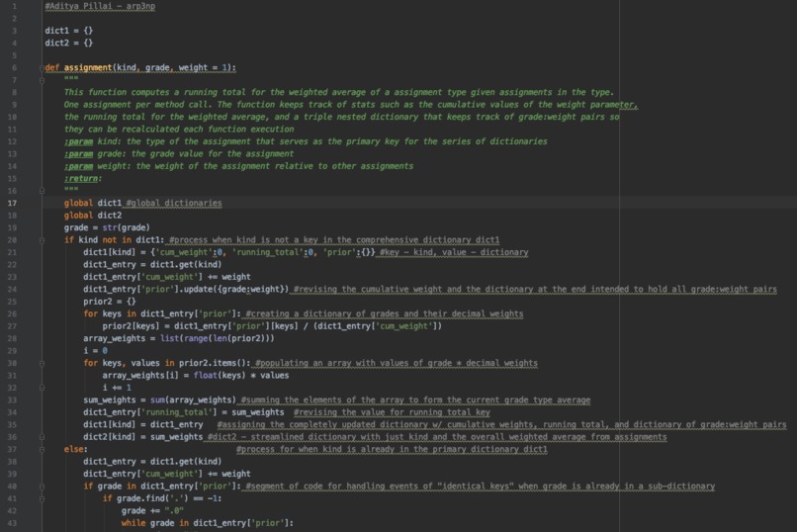797x532 pixels.
Task: Click comment '#process when kind is not a key'
Action: (334, 240)
